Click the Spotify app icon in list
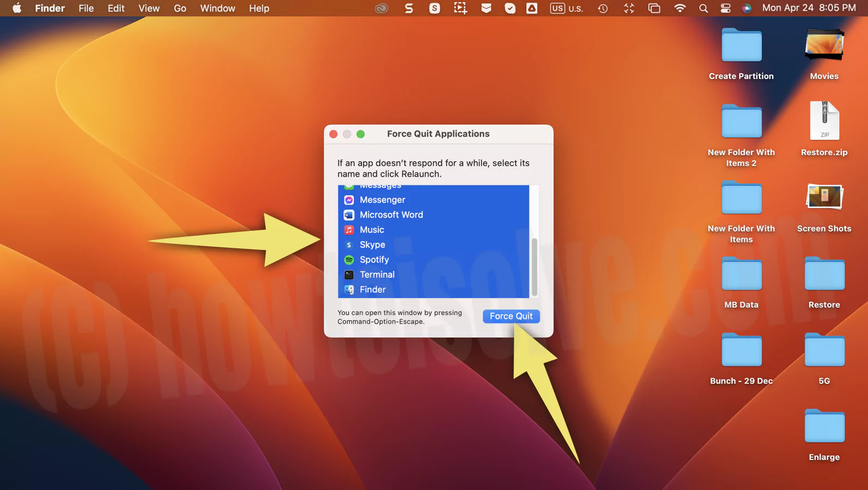 349,260
